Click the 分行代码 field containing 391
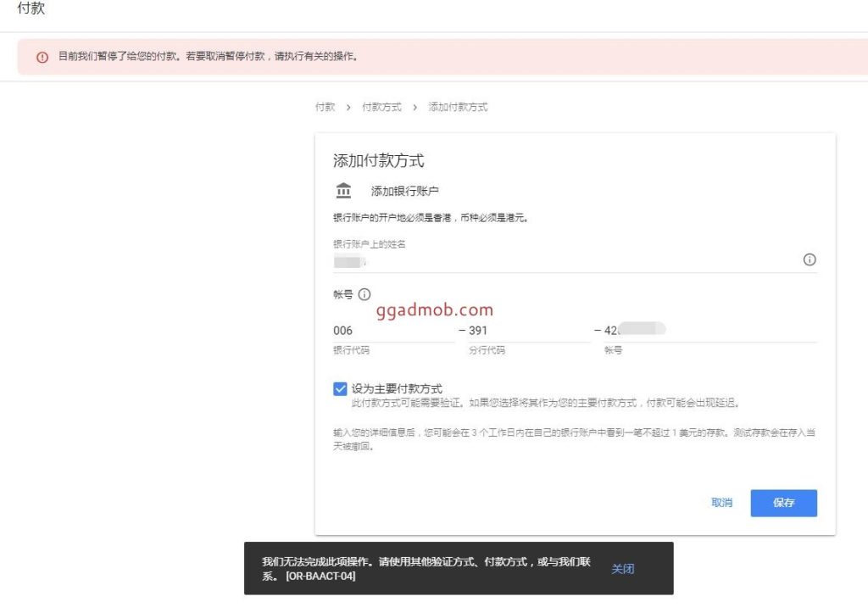 pos(526,331)
